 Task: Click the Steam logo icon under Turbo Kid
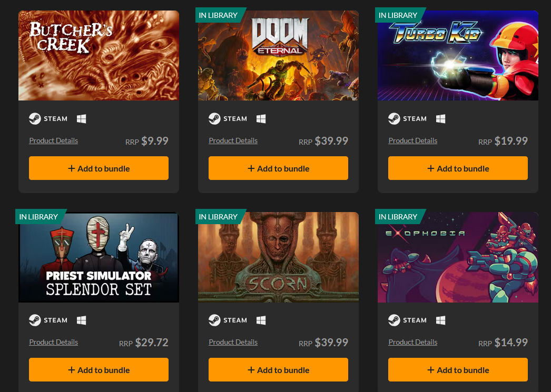(394, 118)
